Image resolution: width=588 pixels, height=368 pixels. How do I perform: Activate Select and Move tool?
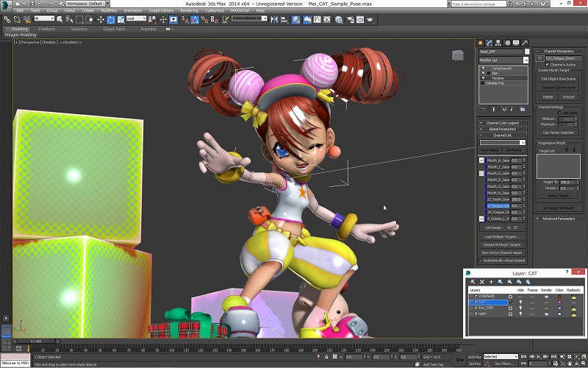[101, 19]
